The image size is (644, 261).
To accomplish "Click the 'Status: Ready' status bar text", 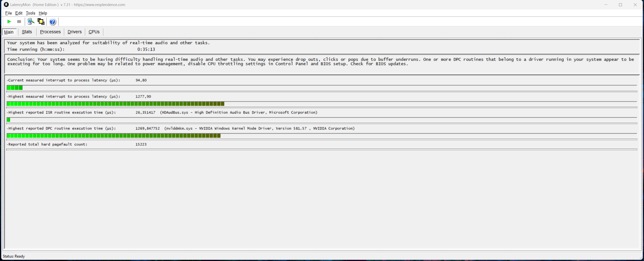I will (14, 256).
